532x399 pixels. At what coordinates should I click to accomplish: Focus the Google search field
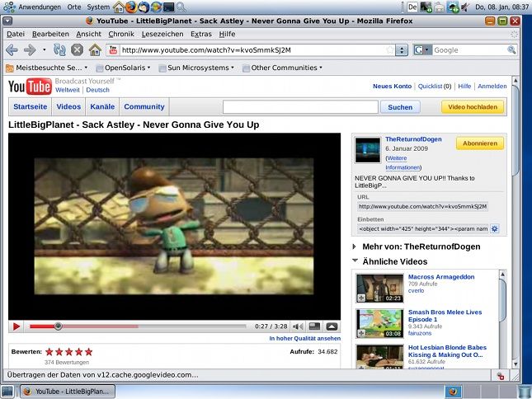coord(469,50)
